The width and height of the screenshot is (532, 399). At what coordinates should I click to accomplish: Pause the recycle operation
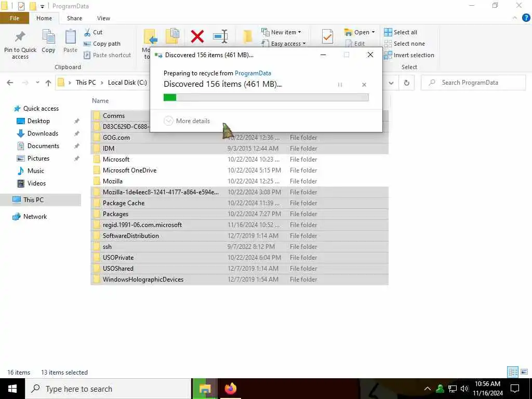pyautogui.click(x=340, y=85)
